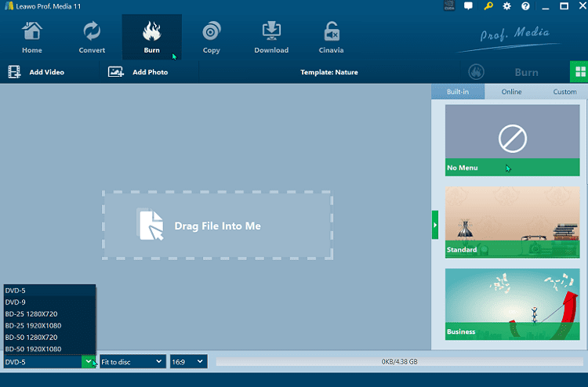Toggle the green grid view icon
The height and width of the screenshot is (387, 588).
coord(579,72)
